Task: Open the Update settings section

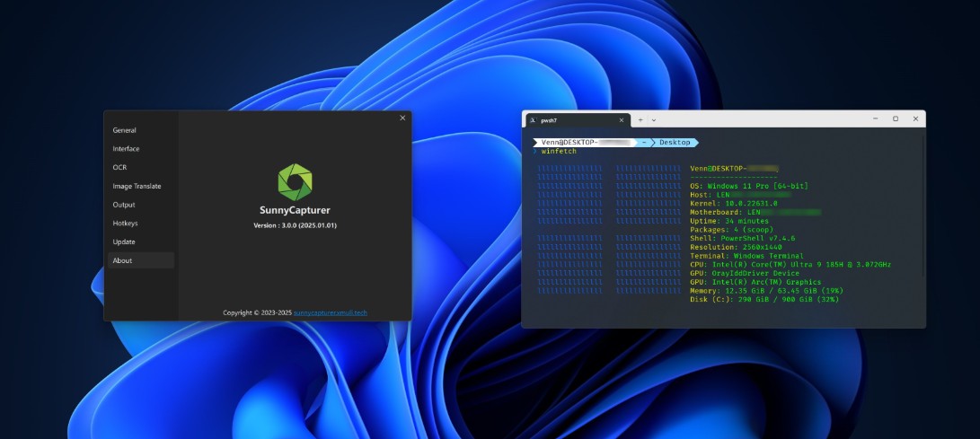Action: [124, 241]
